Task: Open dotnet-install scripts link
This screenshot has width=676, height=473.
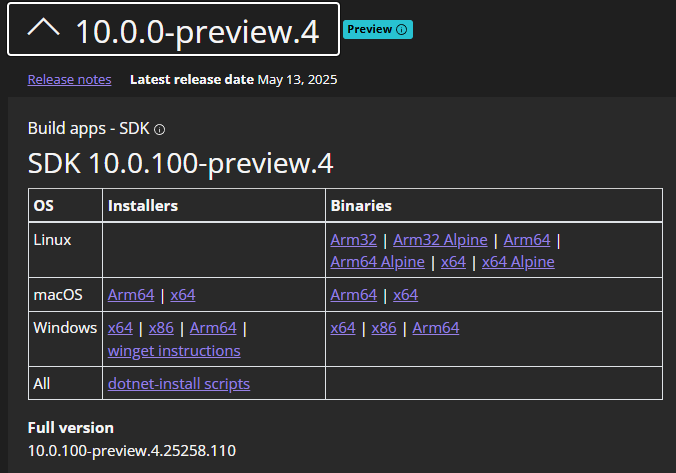Action: [x=179, y=384]
